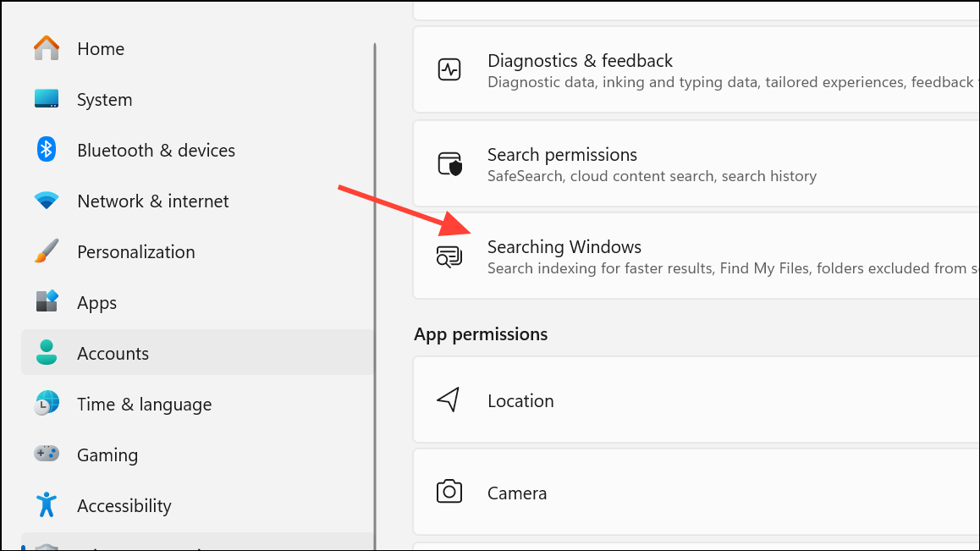Open Camera app permissions

coord(696,493)
